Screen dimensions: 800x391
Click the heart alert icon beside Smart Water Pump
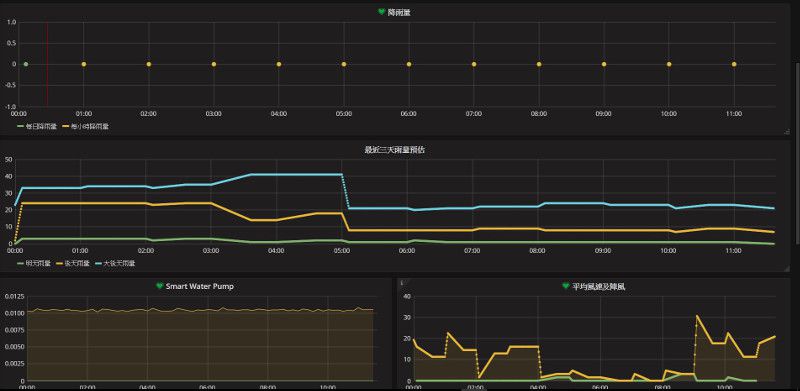pos(159,286)
